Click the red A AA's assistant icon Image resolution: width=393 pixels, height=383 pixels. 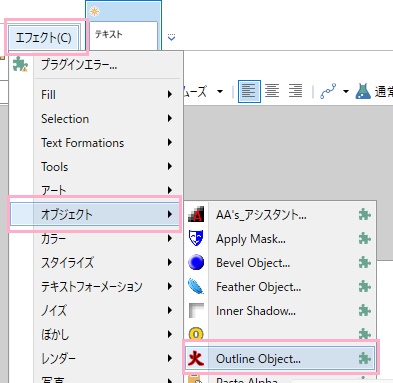tap(196, 214)
